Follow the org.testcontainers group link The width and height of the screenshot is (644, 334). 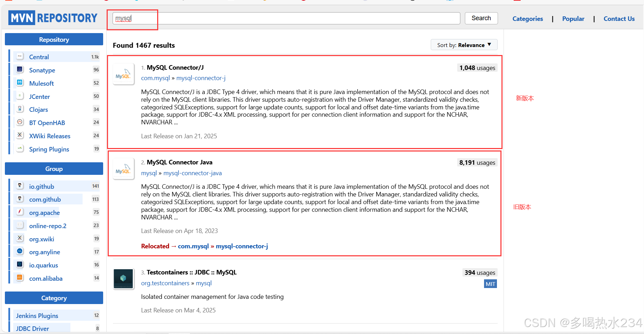pyautogui.click(x=165, y=283)
